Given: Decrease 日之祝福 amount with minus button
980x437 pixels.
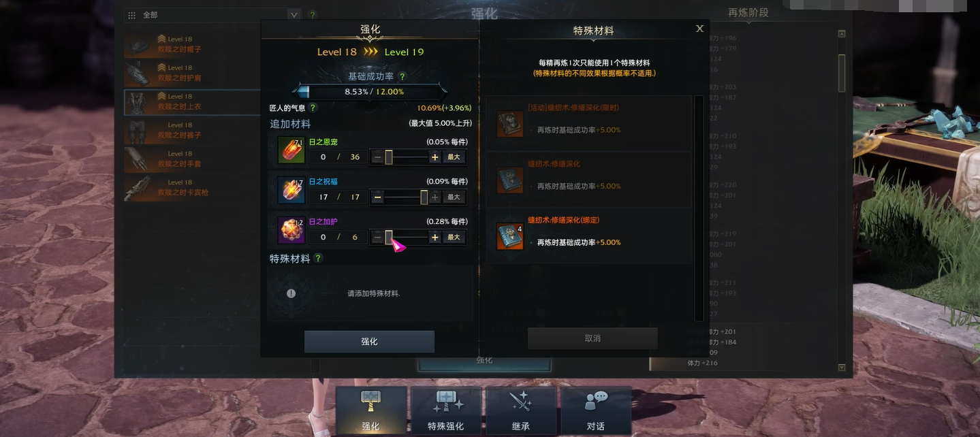Looking at the screenshot, I should point(378,197).
